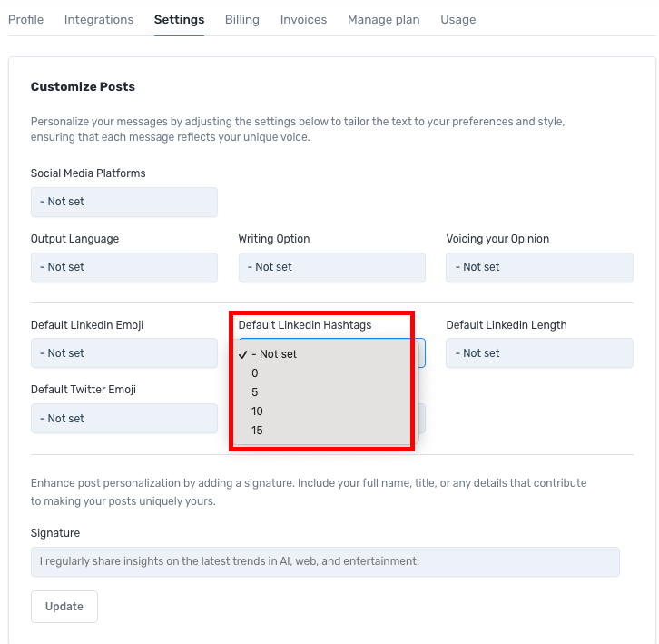Click into the Signature text field
The width and height of the screenshot is (659, 644).
click(325, 561)
